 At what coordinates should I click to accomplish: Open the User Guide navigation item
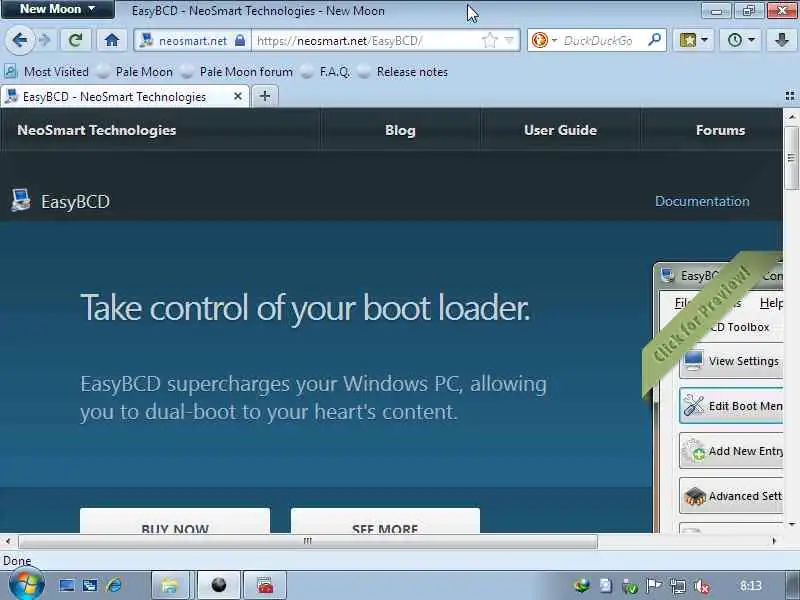point(560,130)
